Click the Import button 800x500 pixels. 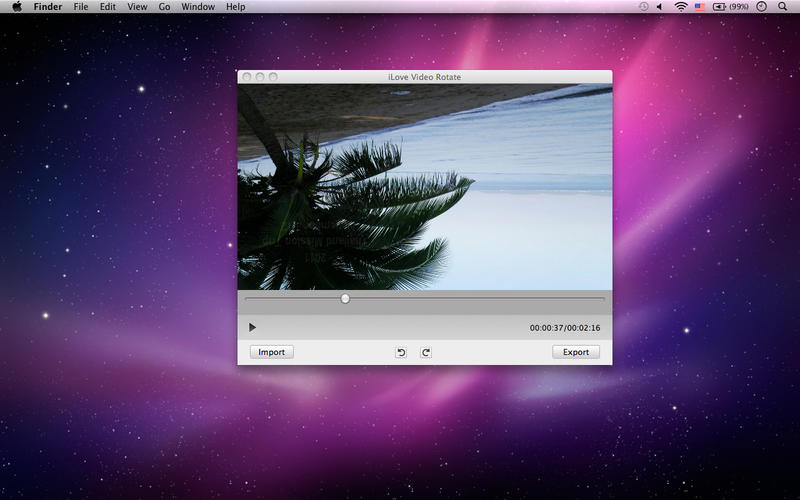[x=271, y=352]
